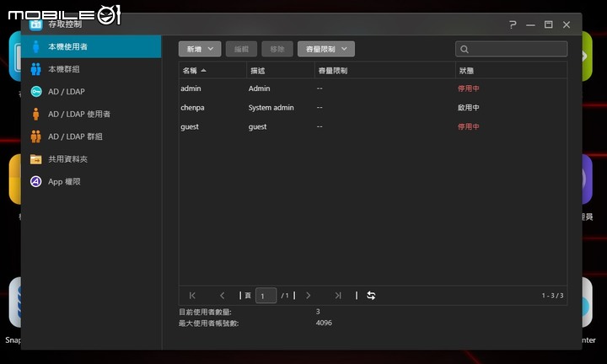Image resolution: width=607 pixels, height=364 pixels.
Task: Click the 最大使用者帳號數 value 4096
Action: click(x=324, y=323)
